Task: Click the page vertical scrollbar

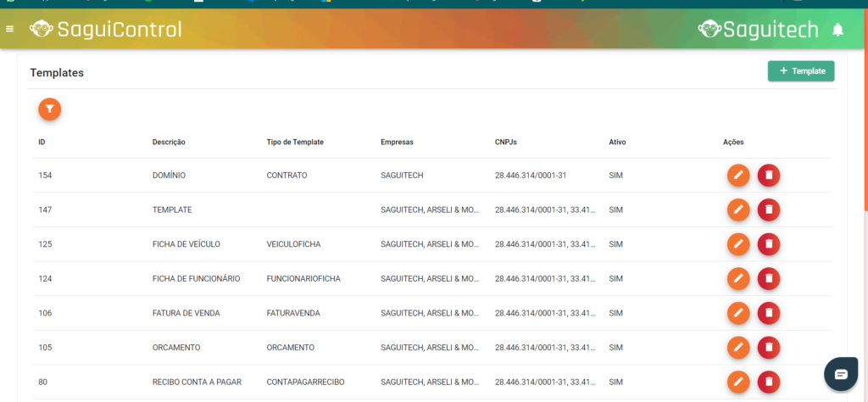Action: click(865, 127)
